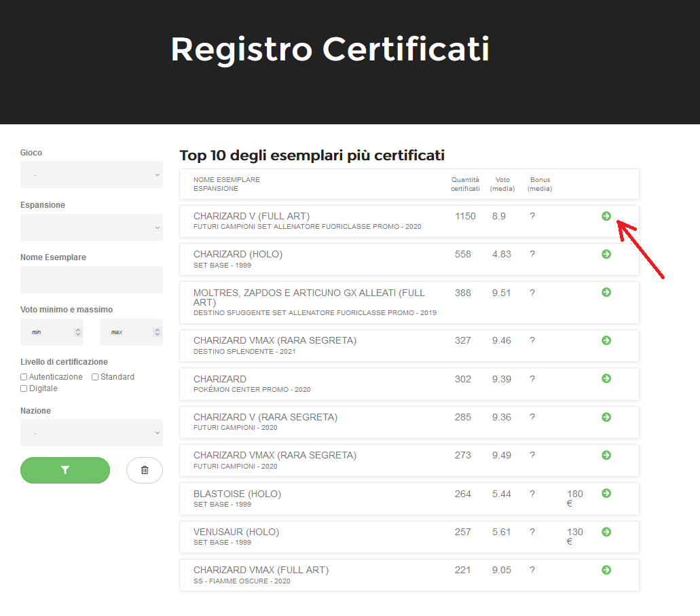
Task: Clear filters with trash button
Action: [x=145, y=470]
